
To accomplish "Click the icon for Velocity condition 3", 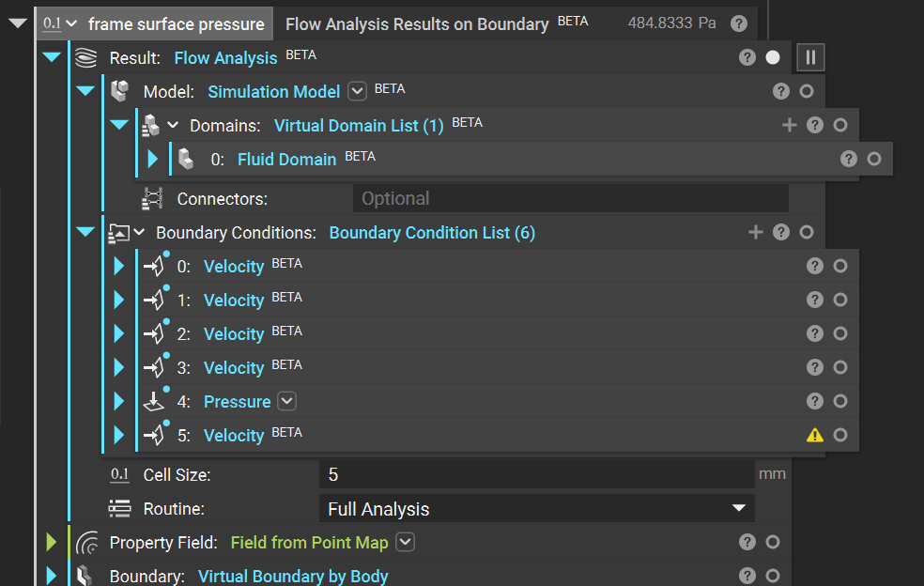I will [156, 366].
